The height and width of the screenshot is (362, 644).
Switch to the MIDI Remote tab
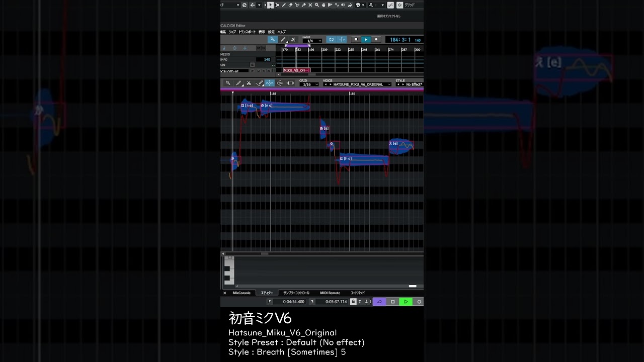[330, 293]
